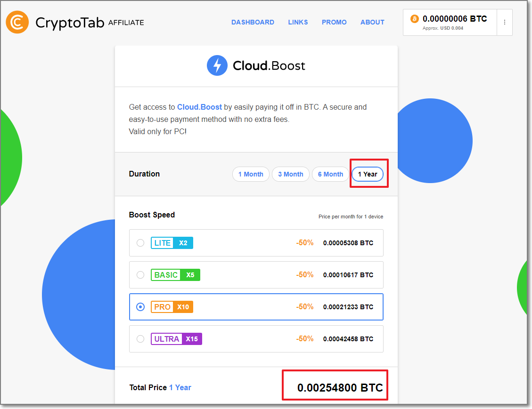Follow the Cloud.Boost link in description
The image size is (532, 409).
tap(199, 107)
